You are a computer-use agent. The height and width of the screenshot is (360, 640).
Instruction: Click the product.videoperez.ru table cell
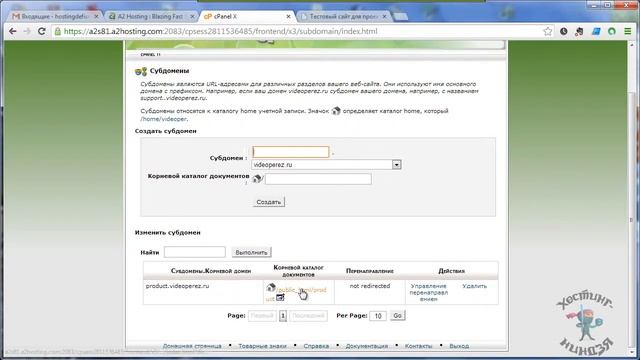203,292
